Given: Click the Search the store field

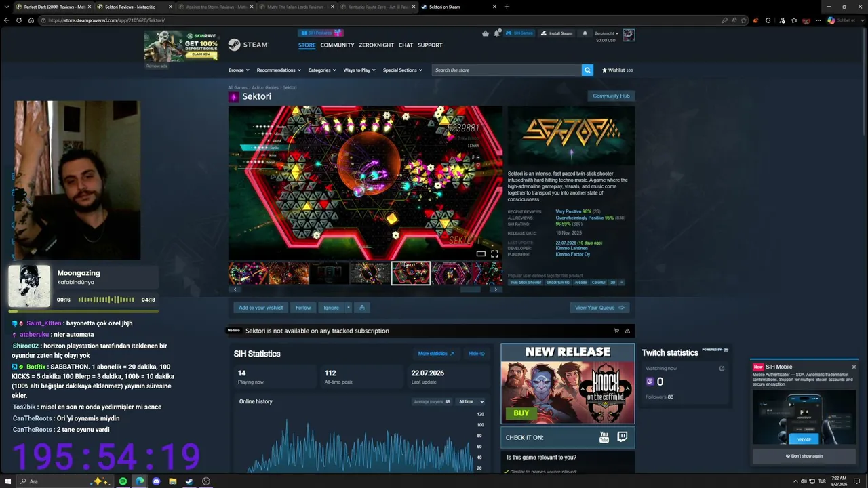Looking at the screenshot, I should [507, 70].
